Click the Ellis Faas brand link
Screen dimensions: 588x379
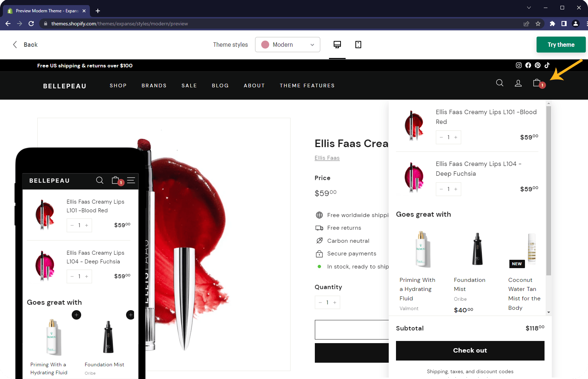pyautogui.click(x=327, y=158)
